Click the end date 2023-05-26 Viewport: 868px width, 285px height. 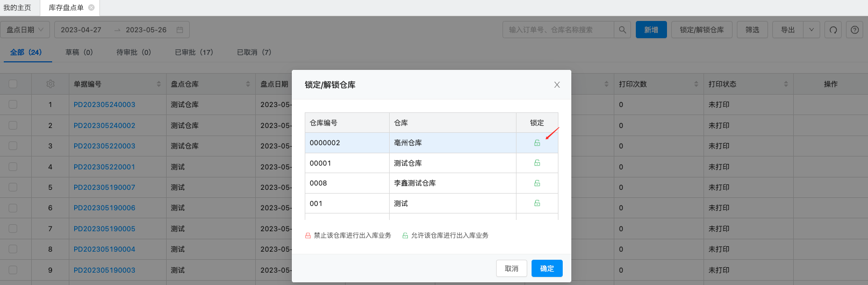tap(146, 30)
